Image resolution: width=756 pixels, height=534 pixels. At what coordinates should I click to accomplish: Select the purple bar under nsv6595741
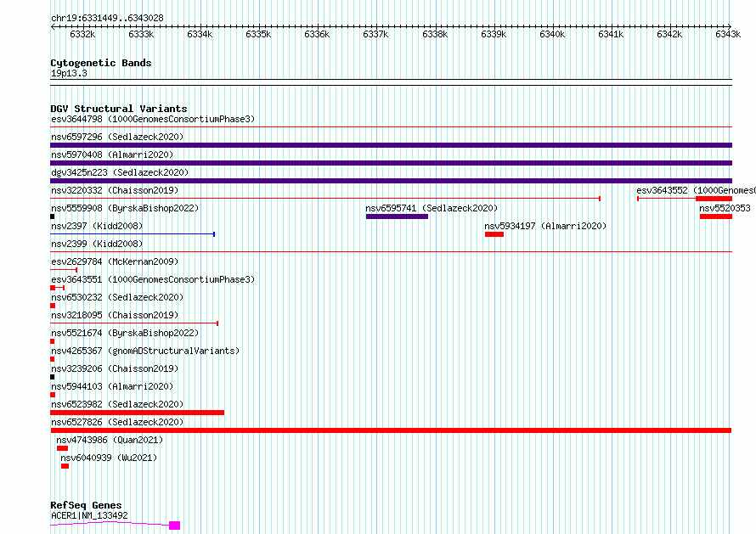(x=397, y=216)
